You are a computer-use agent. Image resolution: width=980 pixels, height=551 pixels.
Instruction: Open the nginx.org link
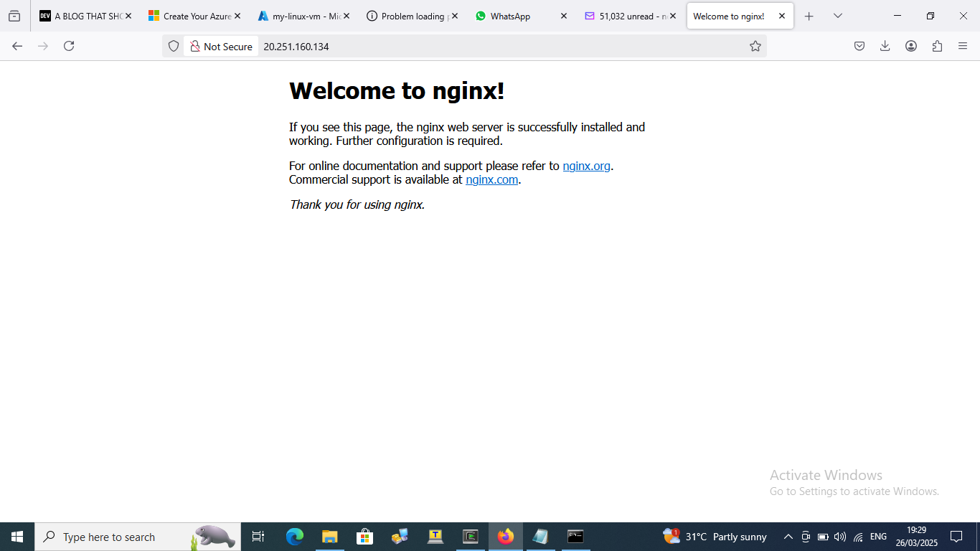tap(586, 166)
